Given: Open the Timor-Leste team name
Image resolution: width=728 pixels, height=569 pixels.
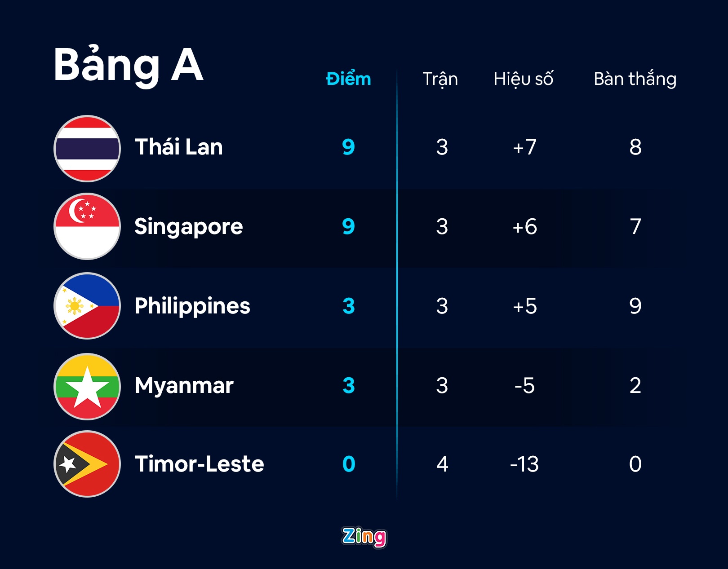Looking at the screenshot, I should coord(200,464).
